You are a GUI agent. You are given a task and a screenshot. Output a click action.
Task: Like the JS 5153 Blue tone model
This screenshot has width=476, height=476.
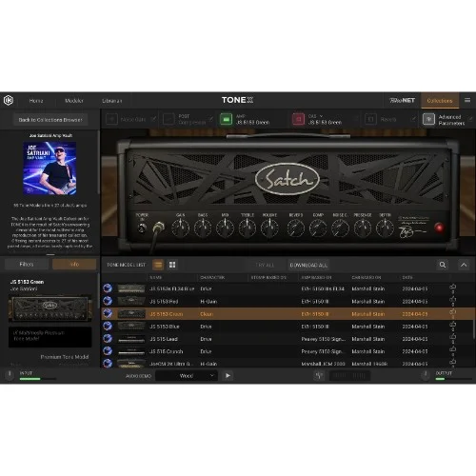pyautogui.click(x=453, y=325)
